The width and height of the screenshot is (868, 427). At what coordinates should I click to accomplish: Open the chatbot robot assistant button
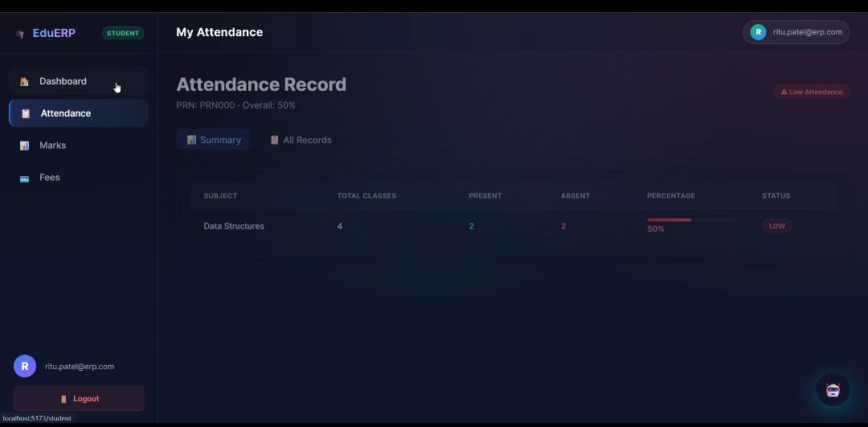point(833,390)
